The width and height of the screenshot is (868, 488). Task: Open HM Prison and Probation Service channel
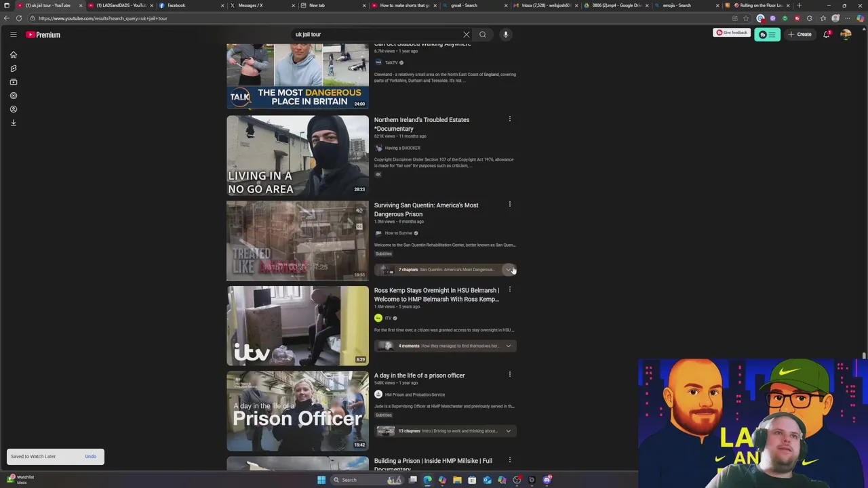415,394
